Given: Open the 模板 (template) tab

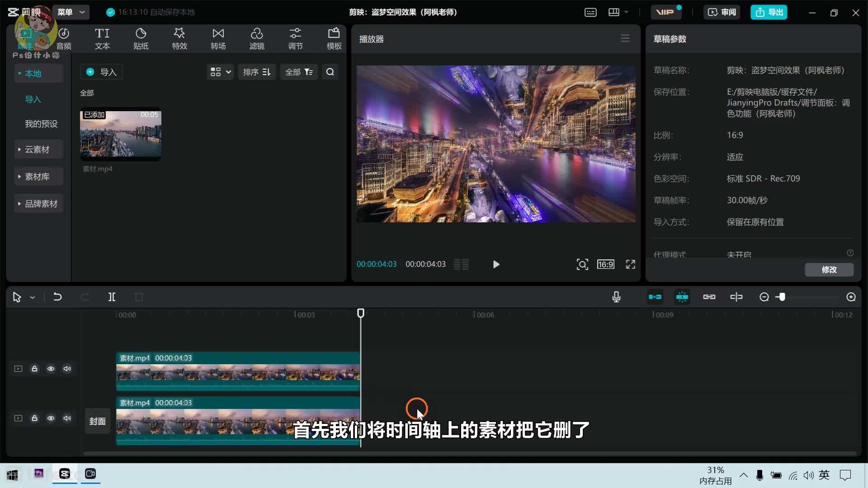Looking at the screenshot, I should 334,39.
